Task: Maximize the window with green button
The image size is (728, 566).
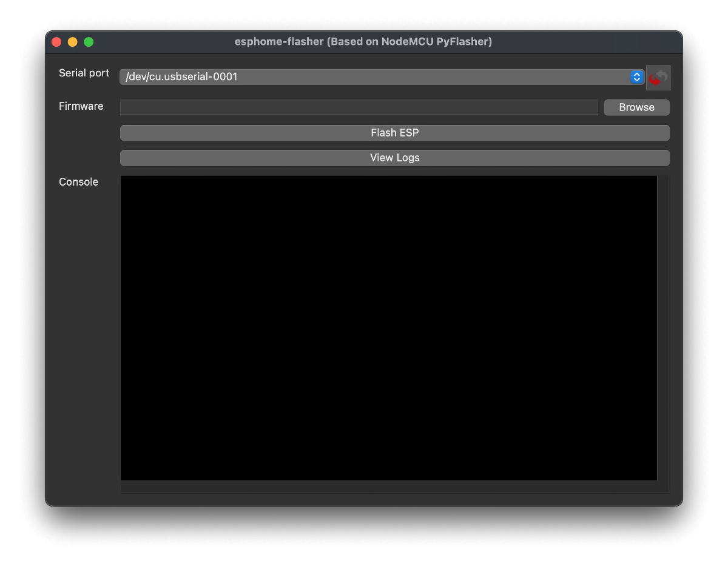Action: click(x=89, y=42)
